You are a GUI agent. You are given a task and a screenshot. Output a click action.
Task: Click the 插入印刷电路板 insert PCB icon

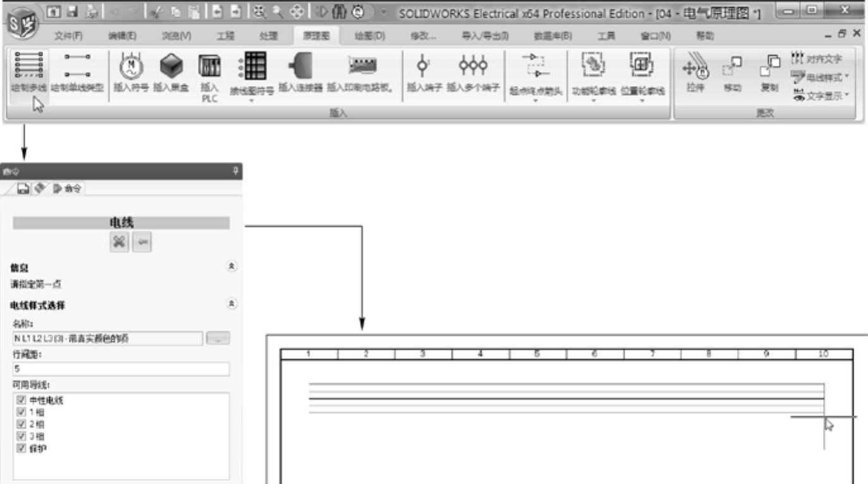[362, 65]
